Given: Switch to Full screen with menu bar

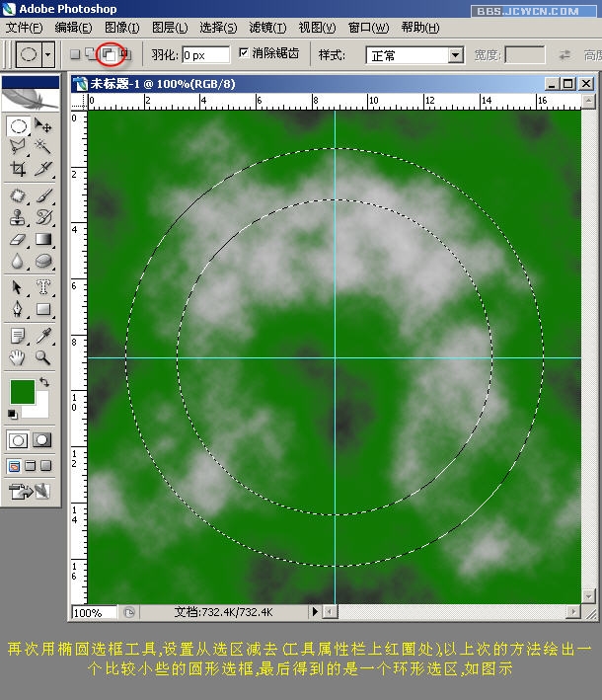Looking at the screenshot, I should pyautogui.click(x=31, y=466).
